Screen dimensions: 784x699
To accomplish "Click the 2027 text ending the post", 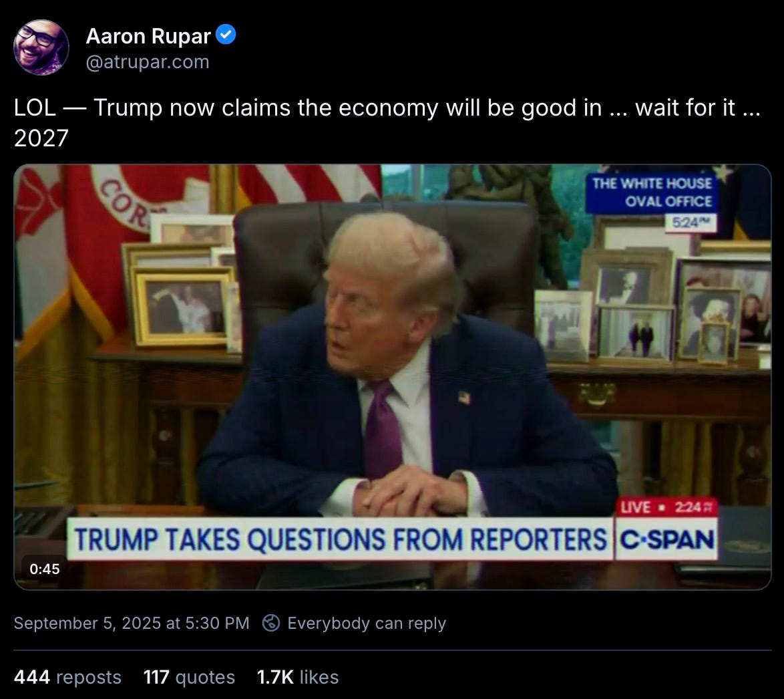I will (41, 138).
